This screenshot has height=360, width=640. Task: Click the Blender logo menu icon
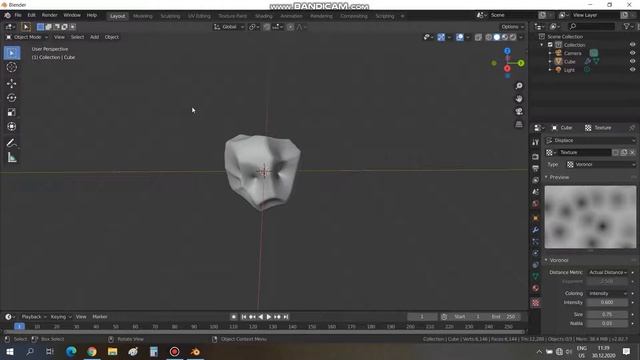tap(7, 15)
